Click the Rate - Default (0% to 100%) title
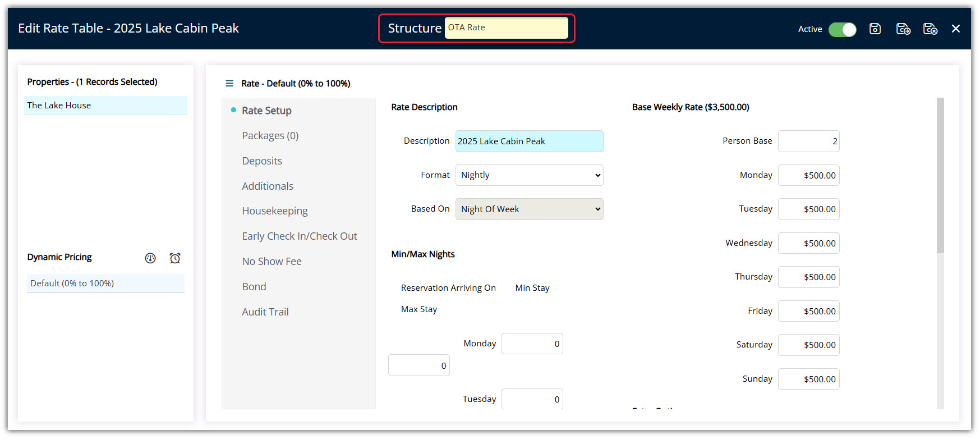Image resolution: width=980 pixels, height=439 pixels. point(296,84)
